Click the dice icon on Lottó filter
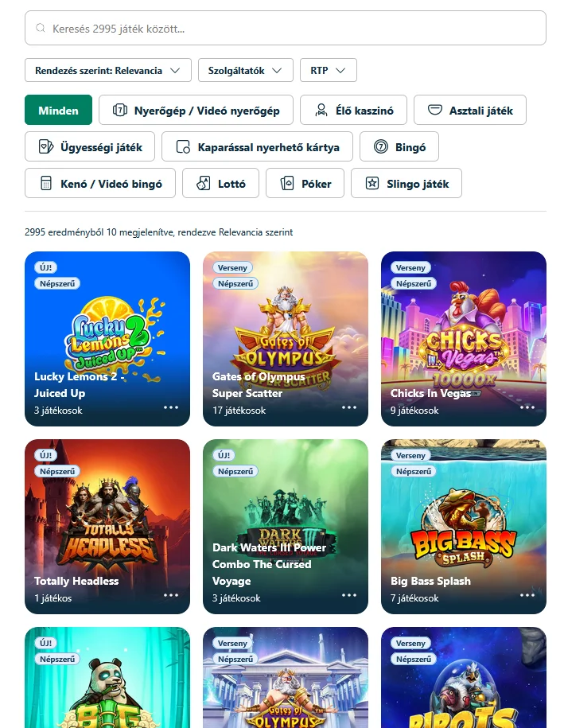Screen dimensions: 564x728 [x=201, y=183]
